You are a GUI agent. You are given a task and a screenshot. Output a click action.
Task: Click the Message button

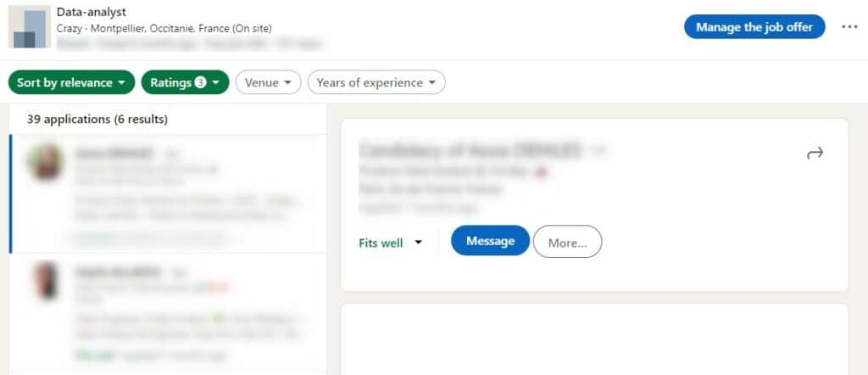[x=490, y=241]
